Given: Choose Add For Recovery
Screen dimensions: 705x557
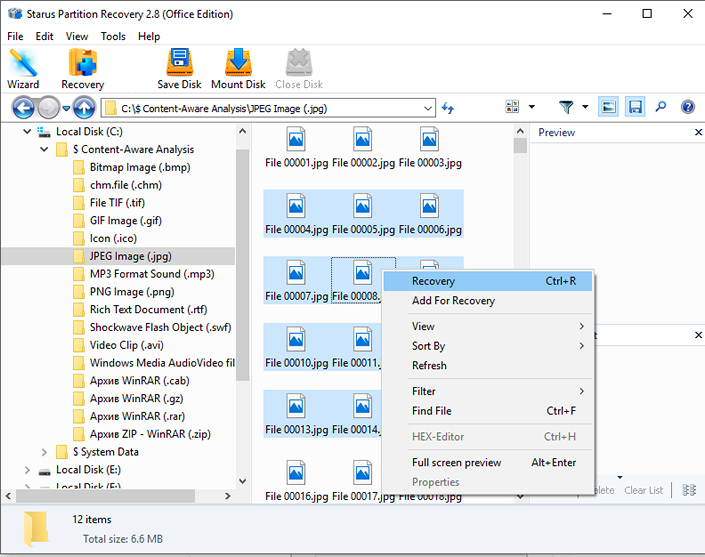Looking at the screenshot, I should point(488,301).
